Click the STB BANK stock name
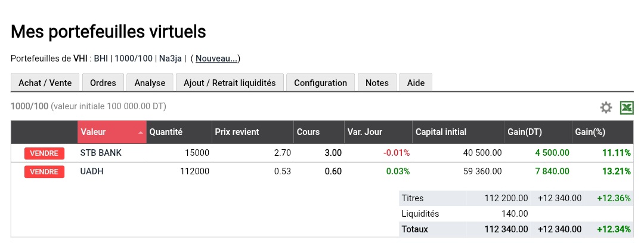The width and height of the screenshot is (644, 243). (x=101, y=153)
